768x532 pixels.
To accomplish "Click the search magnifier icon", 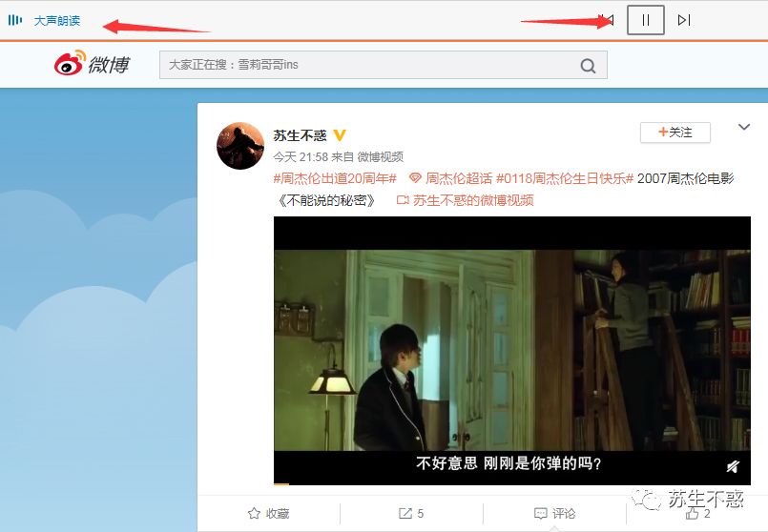I will pyautogui.click(x=588, y=65).
